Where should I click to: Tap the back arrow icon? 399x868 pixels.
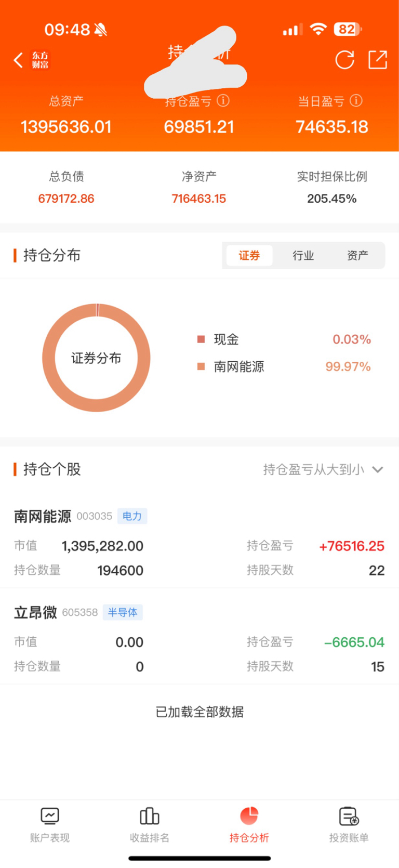[19, 60]
